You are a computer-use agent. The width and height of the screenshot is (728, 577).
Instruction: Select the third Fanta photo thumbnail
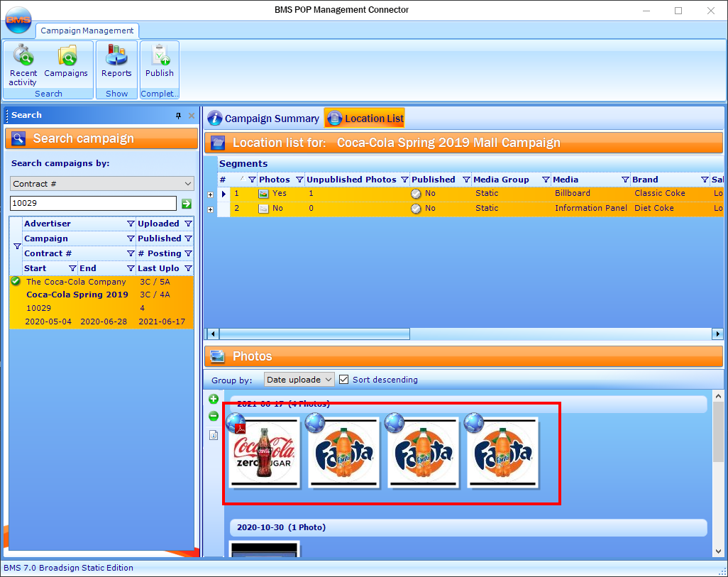(x=502, y=453)
